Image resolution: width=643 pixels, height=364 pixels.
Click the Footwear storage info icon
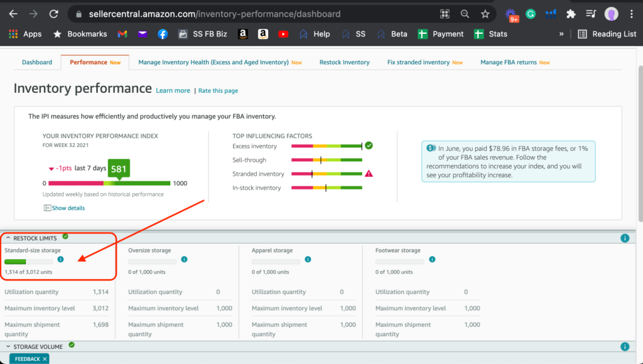coord(431,259)
